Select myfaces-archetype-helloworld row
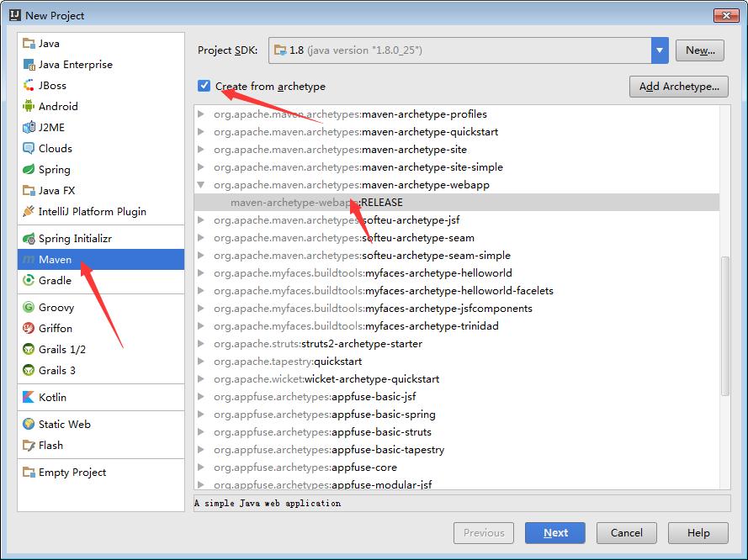This screenshot has width=748, height=560. 457,272
